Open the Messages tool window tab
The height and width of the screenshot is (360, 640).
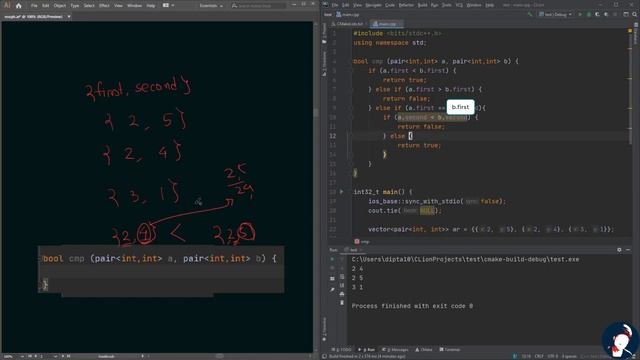click(395, 350)
